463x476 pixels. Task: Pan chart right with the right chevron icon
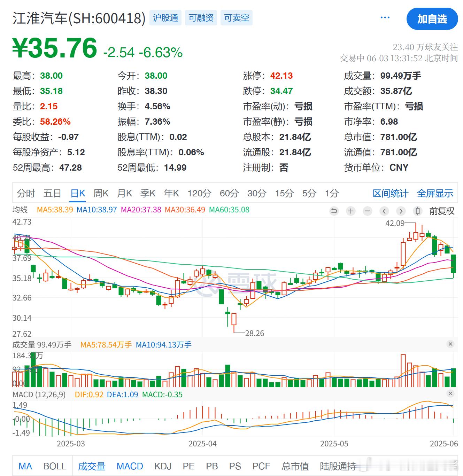401,211
